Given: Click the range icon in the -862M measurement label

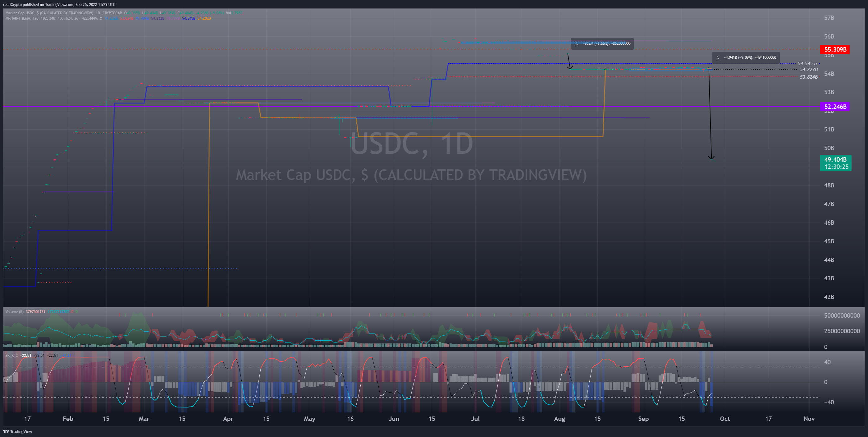Looking at the screenshot, I should [x=577, y=44].
